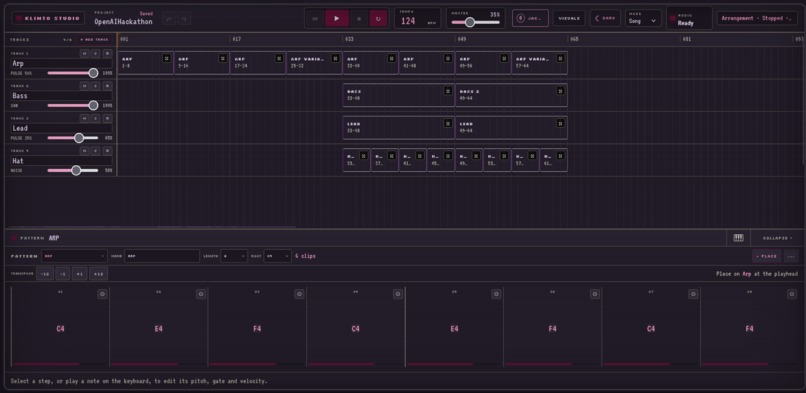This screenshot has width=806, height=393.
Task: Delete the Bass track
Action: point(107,86)
